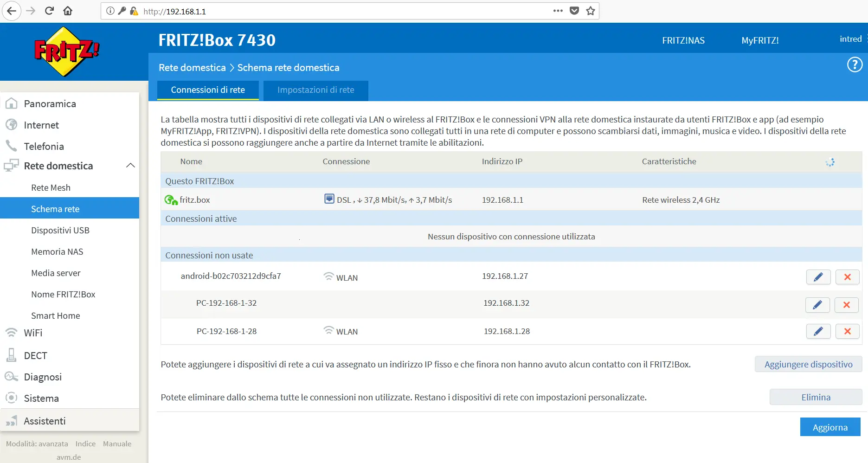
Task: Open the Indice link in footer
Action: coord(85,444)
